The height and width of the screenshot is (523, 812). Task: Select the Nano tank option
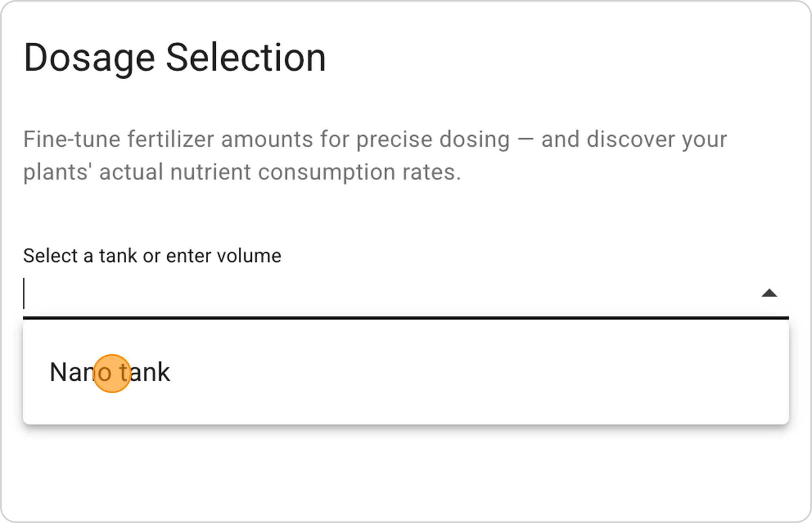[110, 372]
